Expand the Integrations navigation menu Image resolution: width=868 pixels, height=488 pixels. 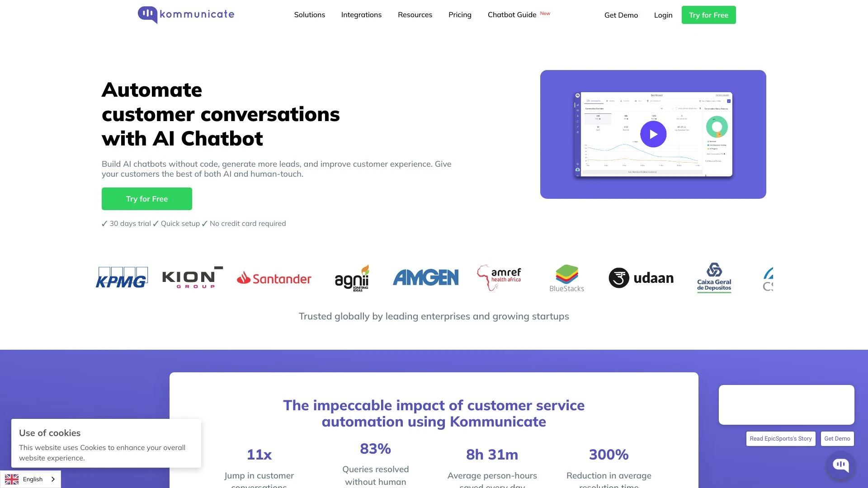[x=361, y=14]
